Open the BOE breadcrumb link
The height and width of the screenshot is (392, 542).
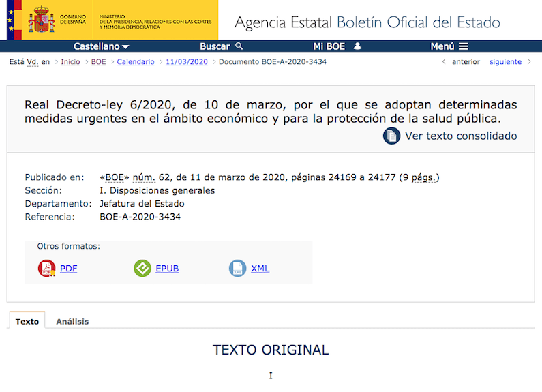[x=98, y=62]
